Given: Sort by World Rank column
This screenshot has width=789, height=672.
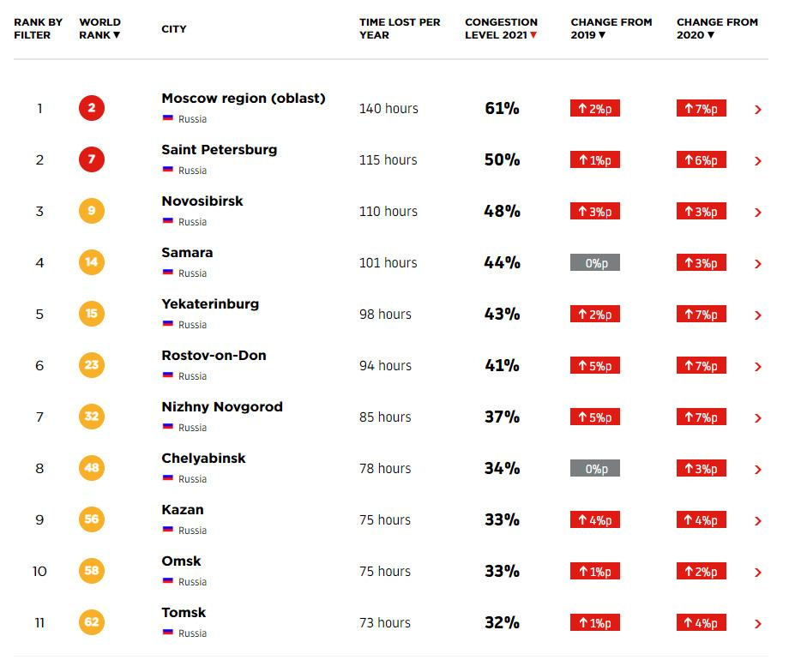Looking at the screenshot, I should pyautogui.click(x=99, y=28).
